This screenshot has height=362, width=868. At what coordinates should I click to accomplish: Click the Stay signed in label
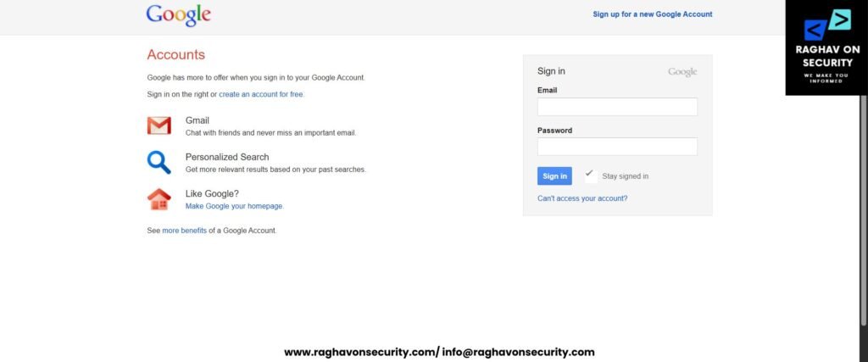click(x=626, y=176)
